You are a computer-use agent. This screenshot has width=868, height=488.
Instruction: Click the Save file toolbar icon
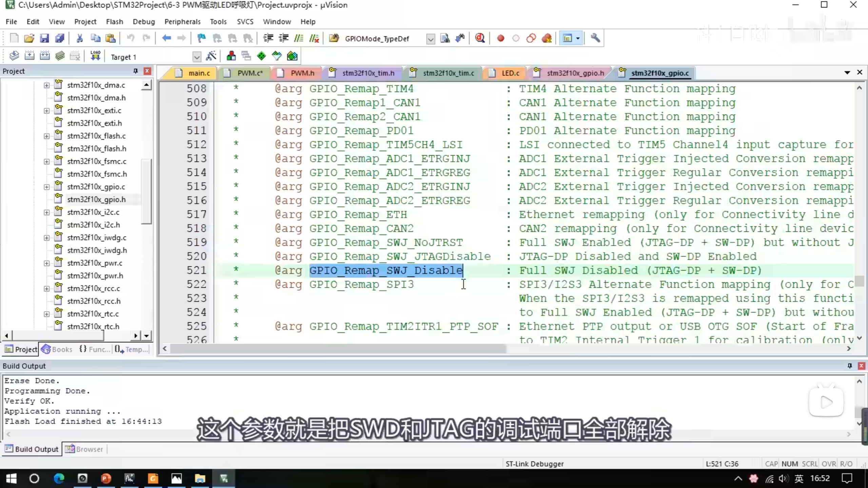pos(44,38)
